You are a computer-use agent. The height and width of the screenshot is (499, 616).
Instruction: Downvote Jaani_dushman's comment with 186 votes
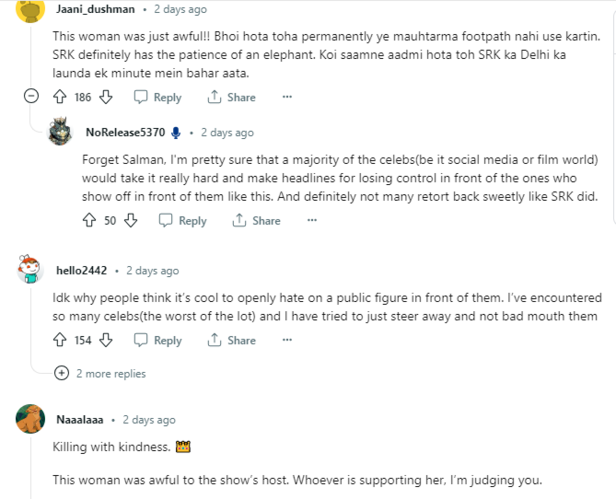107,97
